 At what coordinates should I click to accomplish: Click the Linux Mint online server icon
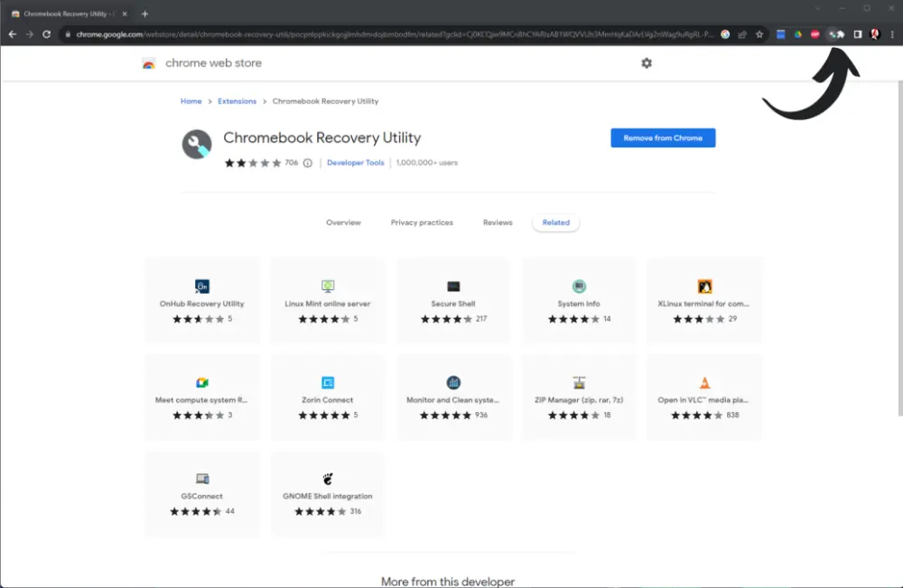coord(328,286)
